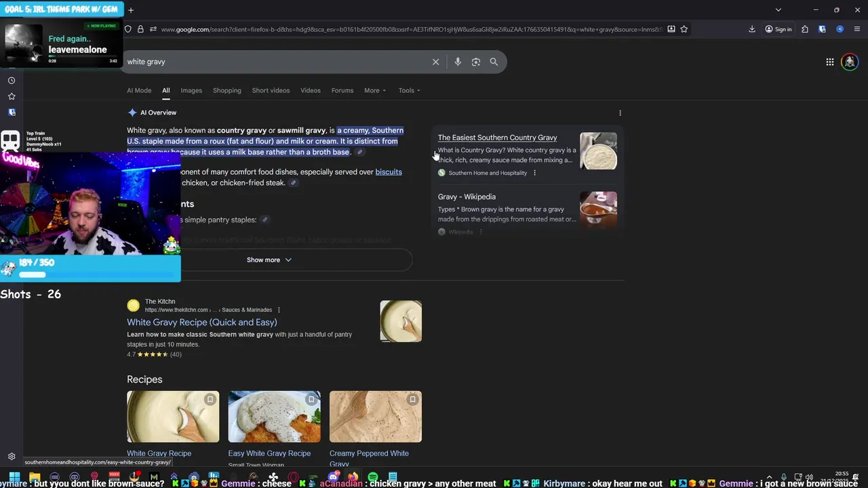Open File Explorer from the taskbar
868x488 pixels.
(x=35, y=477)
